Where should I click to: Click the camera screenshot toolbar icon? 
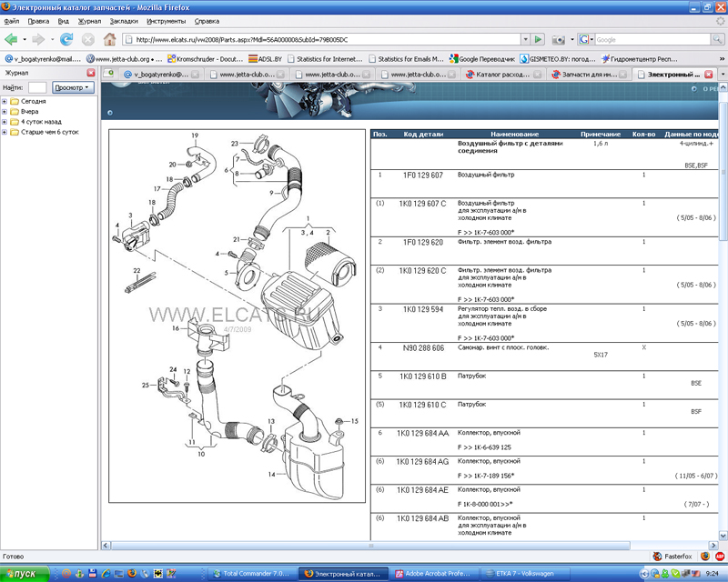pyautogui.click(x=558, y=40)
